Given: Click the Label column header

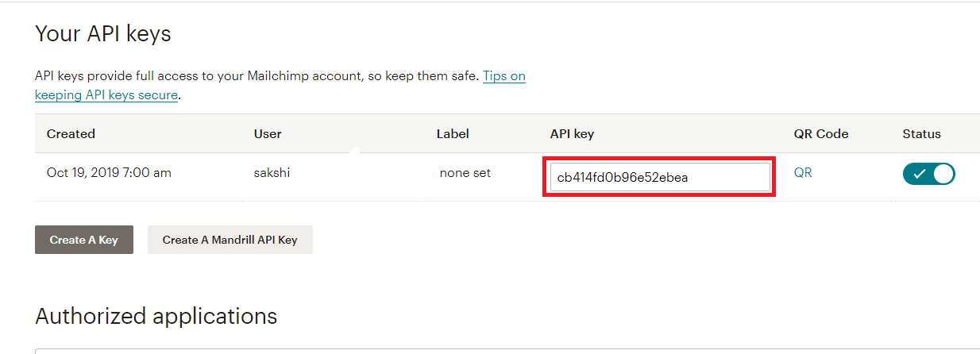Looking at the screenshot, I should 453,133.
